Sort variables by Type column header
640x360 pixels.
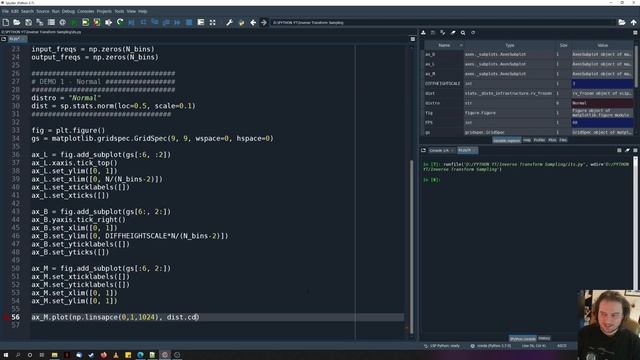pos(510,45)
